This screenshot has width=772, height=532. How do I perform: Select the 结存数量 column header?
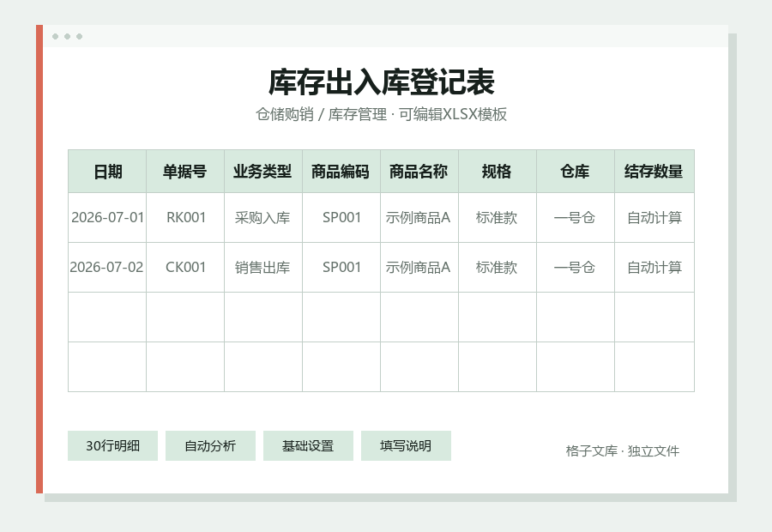pyautogui.click(x=654, y=172)
